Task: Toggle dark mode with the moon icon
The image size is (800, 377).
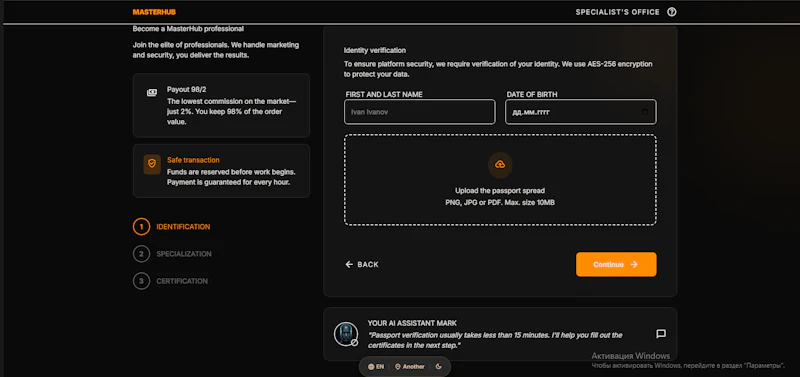Action: 439,366
